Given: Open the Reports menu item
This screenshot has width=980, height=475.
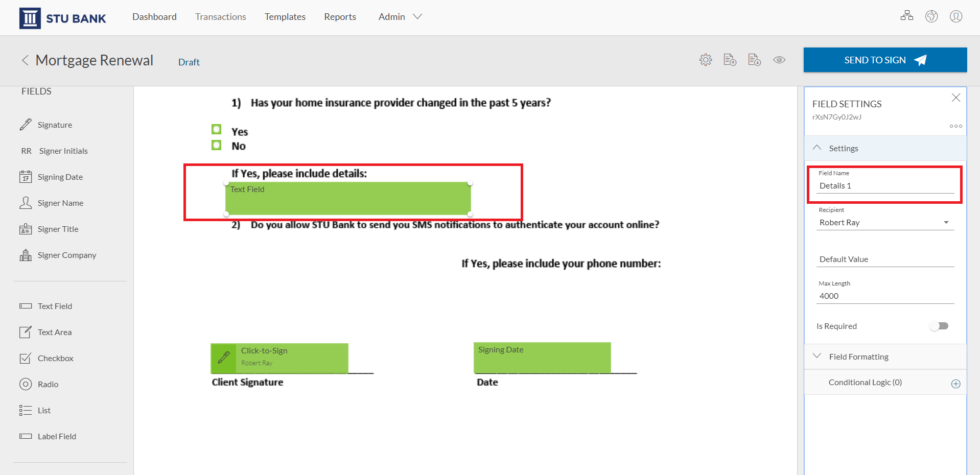Looking at the screenshot, I should 340,17.
